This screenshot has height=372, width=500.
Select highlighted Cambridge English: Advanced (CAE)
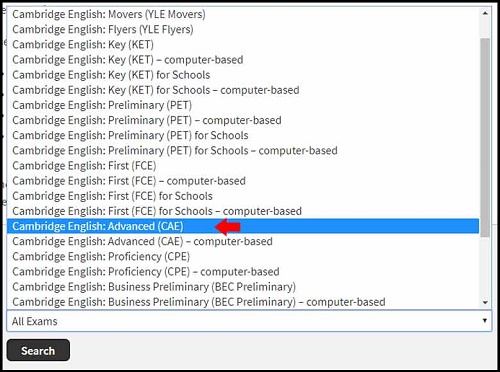tap(243, 226)
